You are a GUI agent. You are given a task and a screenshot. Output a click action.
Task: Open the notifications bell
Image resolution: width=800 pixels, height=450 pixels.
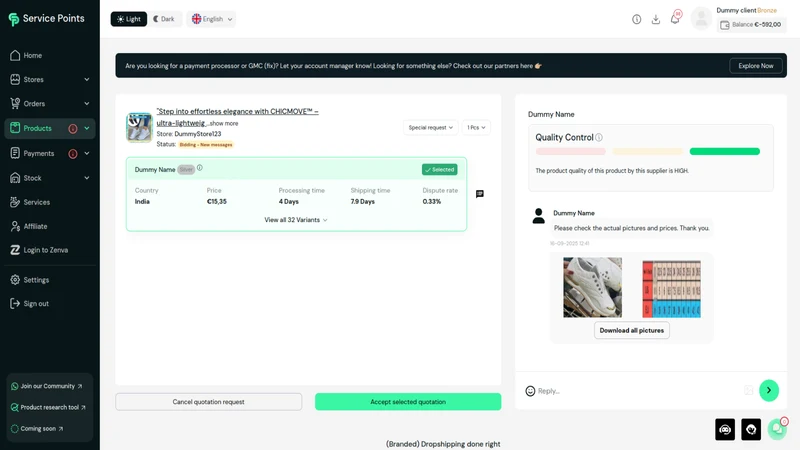(x=675, y=19)
